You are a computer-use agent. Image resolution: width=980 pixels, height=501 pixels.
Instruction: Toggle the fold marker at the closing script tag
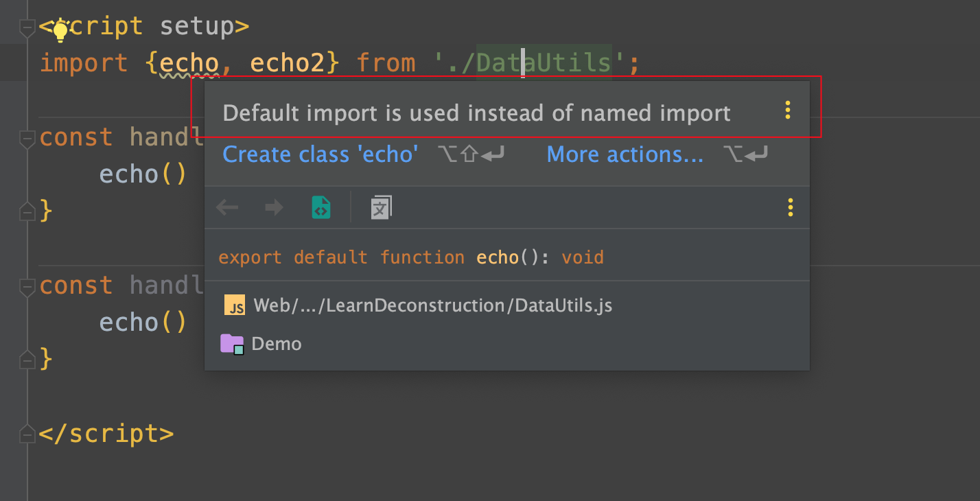tap(27, 434)
